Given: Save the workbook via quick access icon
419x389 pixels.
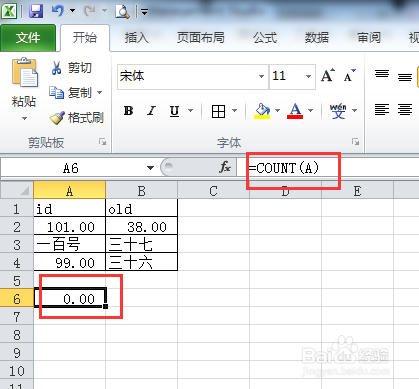Looking at the screenshot, I should (x=36, y=11).
